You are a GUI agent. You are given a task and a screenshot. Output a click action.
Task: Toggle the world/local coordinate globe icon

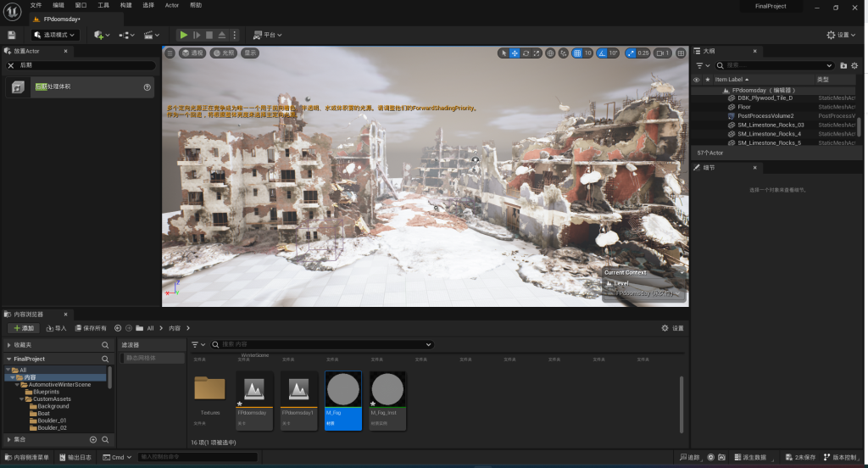(550, 53)
